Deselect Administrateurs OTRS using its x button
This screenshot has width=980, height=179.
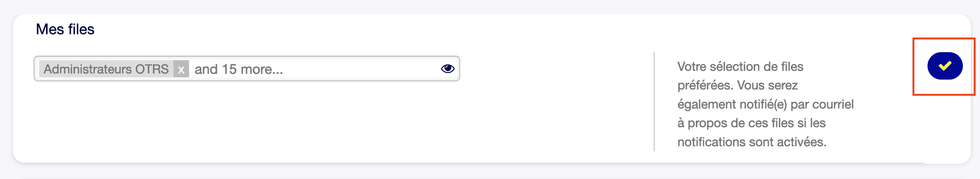181,69
